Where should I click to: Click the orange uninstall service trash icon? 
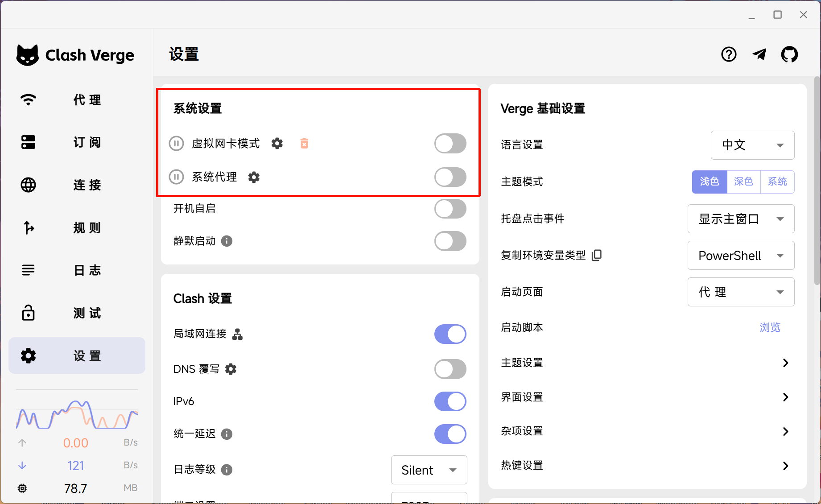click(304, 144)
